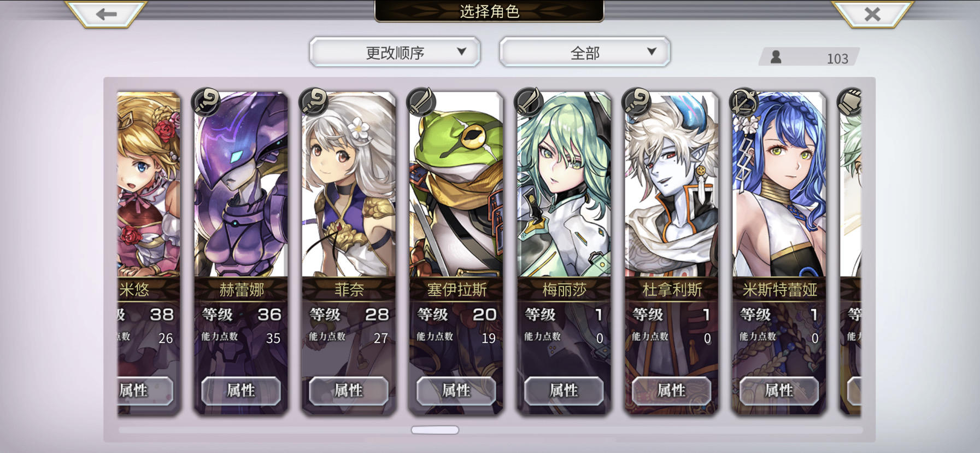This screenshot has height=453, width=980.
Task: Choose the frog character 塞伊拉斯 portrait
Action: pos(456,186)
